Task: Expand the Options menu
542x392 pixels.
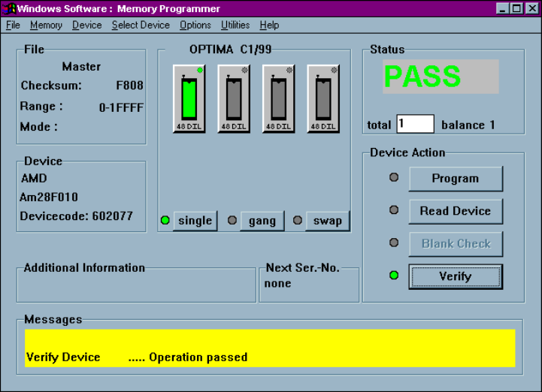Action: (195, 25)
